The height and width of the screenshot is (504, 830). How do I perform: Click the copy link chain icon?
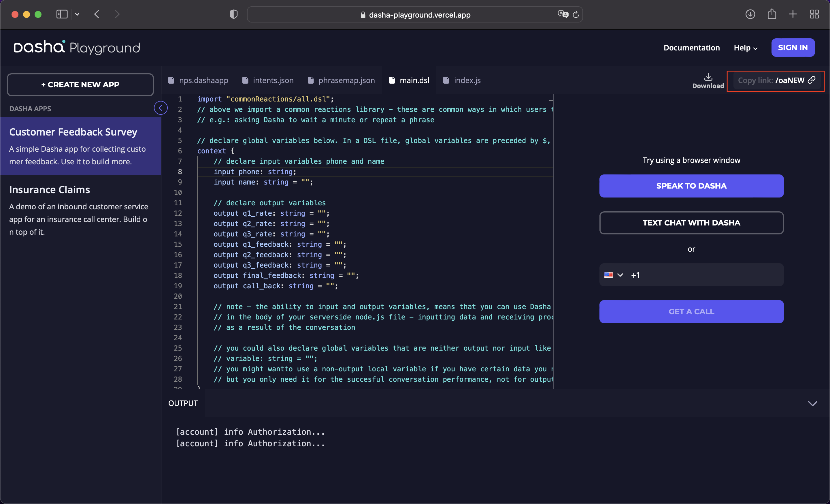click(812, 80)
